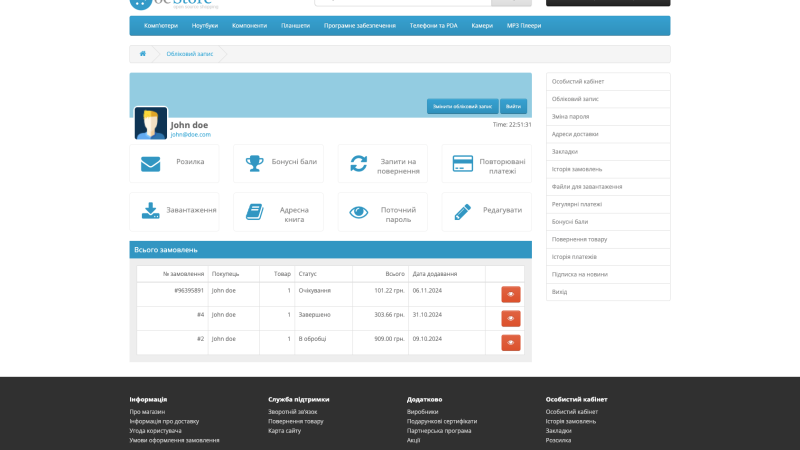
Task: Open Адреси доставки in sidebar
Action: [x=608, y=134]
